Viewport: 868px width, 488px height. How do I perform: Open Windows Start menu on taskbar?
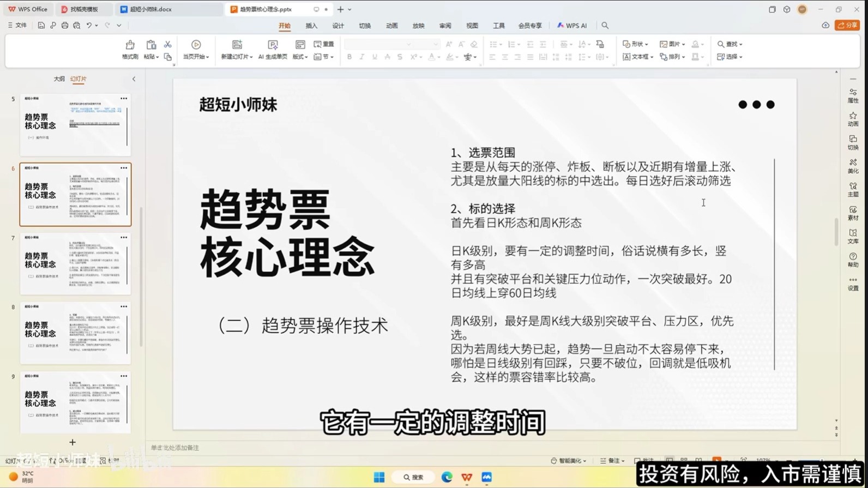point(379,477)
